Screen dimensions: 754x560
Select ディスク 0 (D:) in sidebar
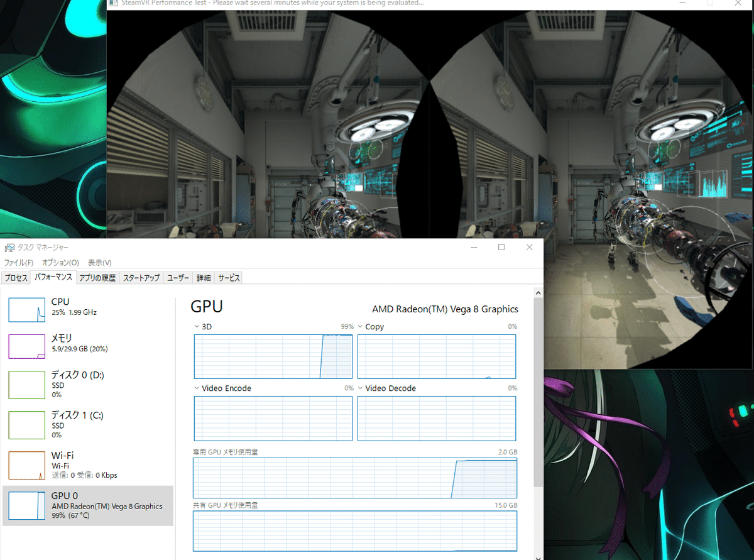(88, 384)
